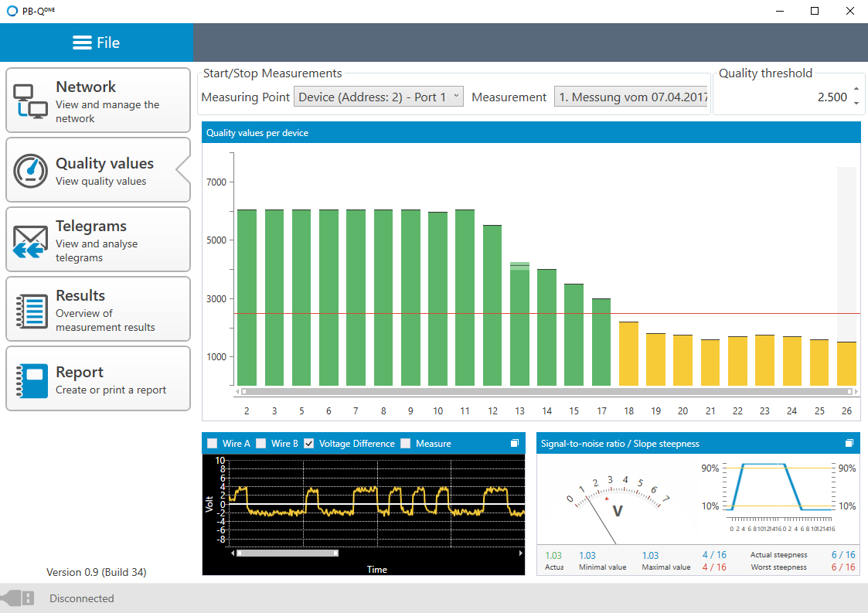The image size is (868, 613).
Task: Tick the Measure checkbox
Action: 406,444
